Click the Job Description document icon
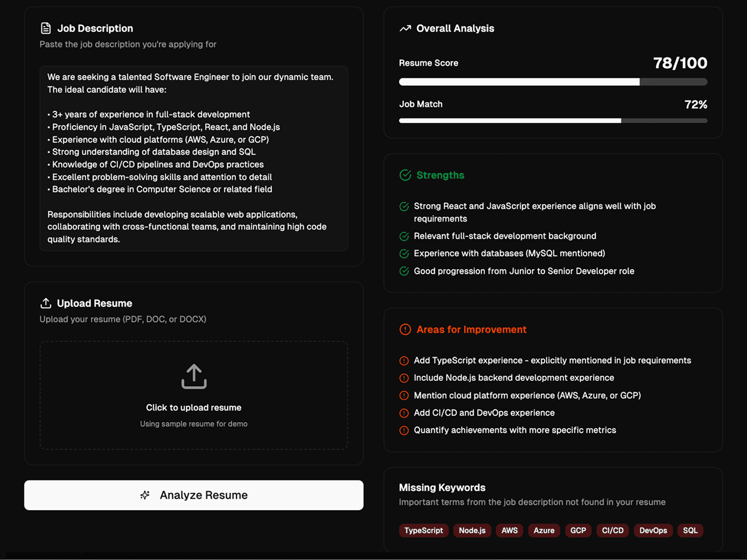Viewport: 747px width, 560px height. pos(46,28)
